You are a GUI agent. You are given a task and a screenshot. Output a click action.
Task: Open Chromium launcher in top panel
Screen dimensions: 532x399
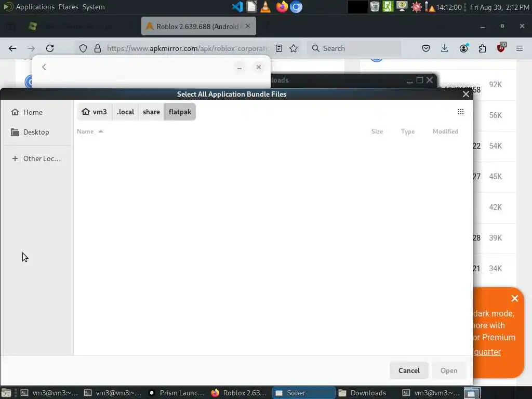point(296,7)
